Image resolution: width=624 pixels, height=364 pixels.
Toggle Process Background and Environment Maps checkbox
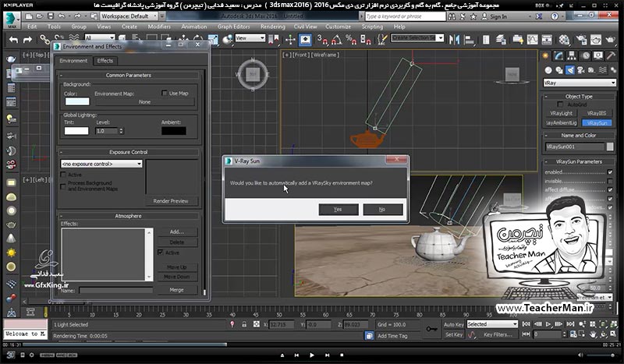click(x=63, y=186)
